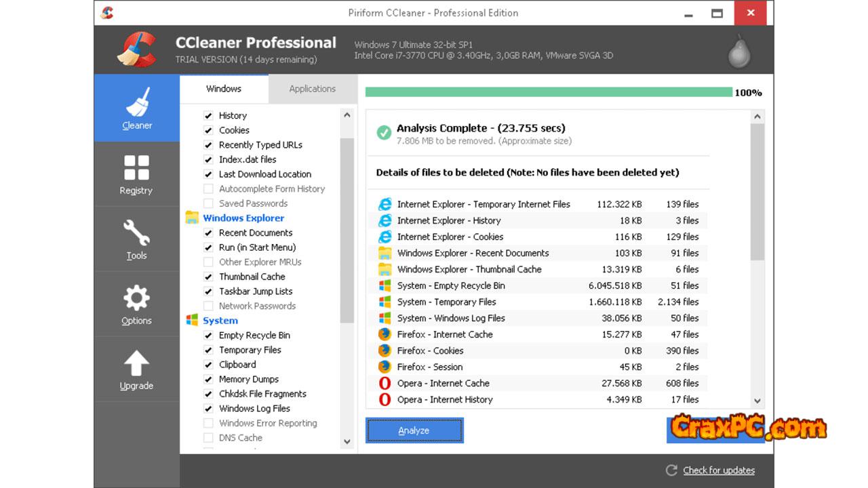Viewport: 868px width, 488px height.
Task: Click the Analyze button
Action: click(x=414, y=430)
